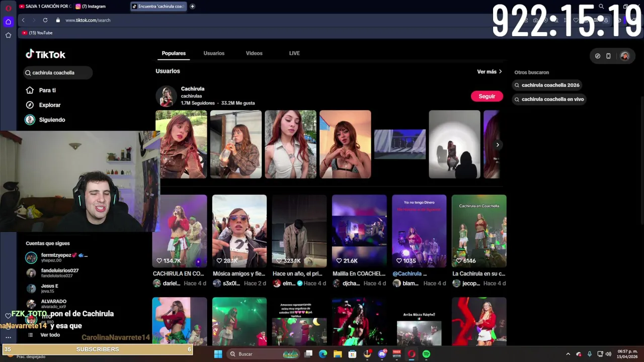Image resolution: width=644 pixels, height=362 pixels.
Task: Open Voicemeeter from taskbar
Action: 396,354
